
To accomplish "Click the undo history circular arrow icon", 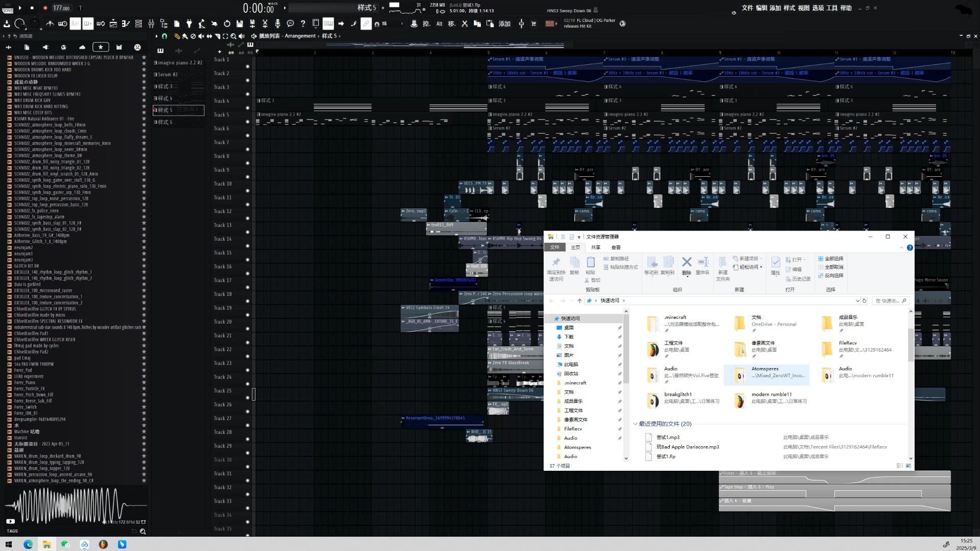I will click(227, 24).
